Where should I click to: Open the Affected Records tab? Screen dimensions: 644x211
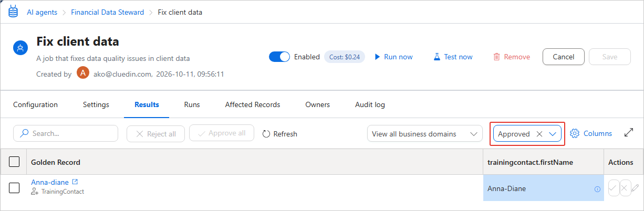(x=253, y=104)
